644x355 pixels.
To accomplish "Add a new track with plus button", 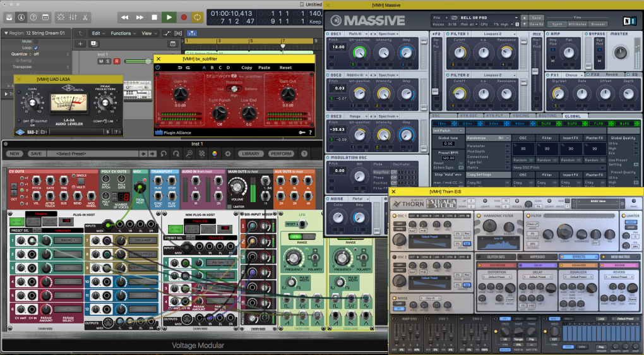I will (80, 44).
